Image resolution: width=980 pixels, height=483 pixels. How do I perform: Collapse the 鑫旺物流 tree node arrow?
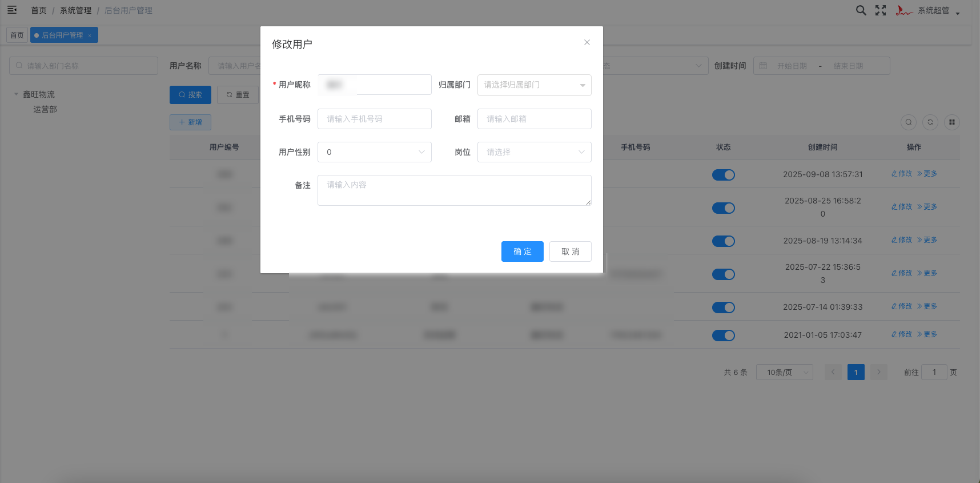tap(16, 94)
